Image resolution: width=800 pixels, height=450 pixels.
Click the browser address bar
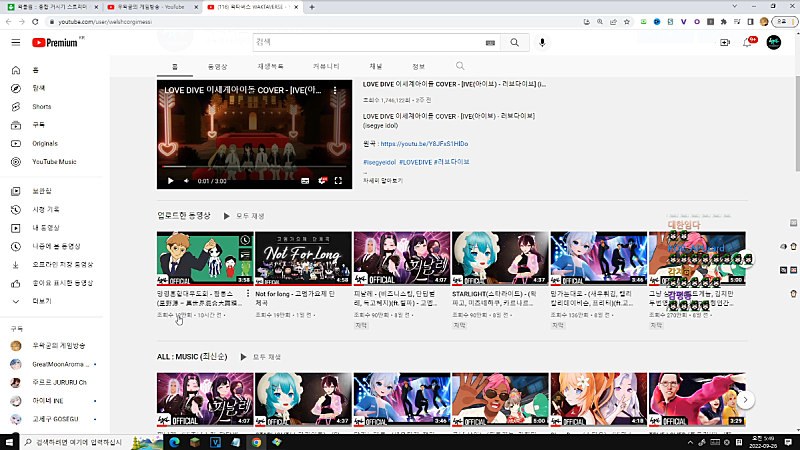tap(316, 22)
